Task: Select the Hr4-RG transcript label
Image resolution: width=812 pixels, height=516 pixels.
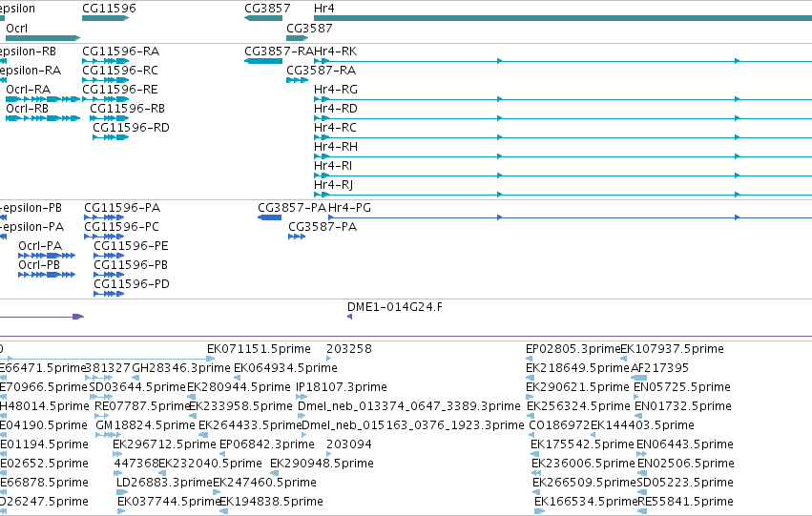Action: (x=336, y=90)
